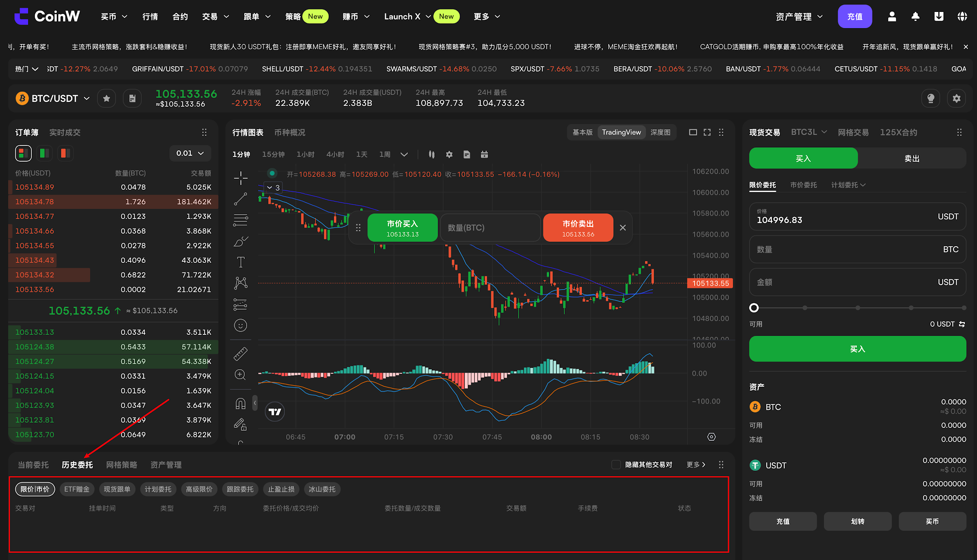Click the purple 充值 deposit button in header

pos(855,17)
